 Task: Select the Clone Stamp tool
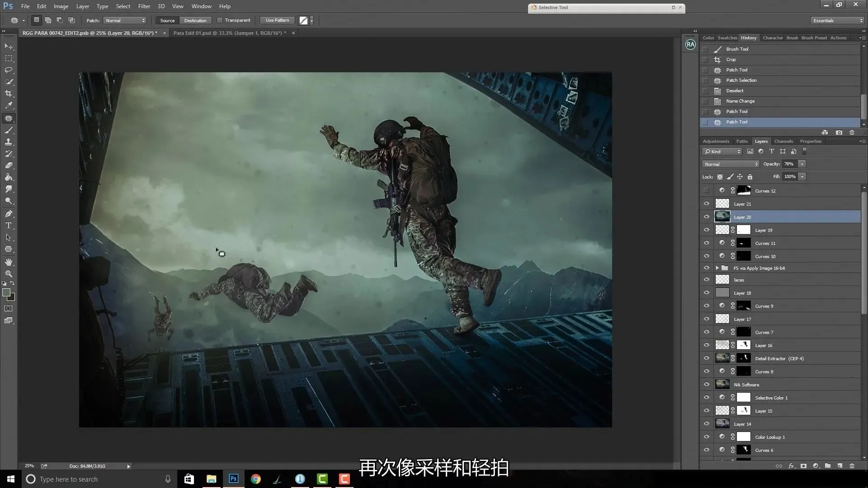(x=9, y=142)
